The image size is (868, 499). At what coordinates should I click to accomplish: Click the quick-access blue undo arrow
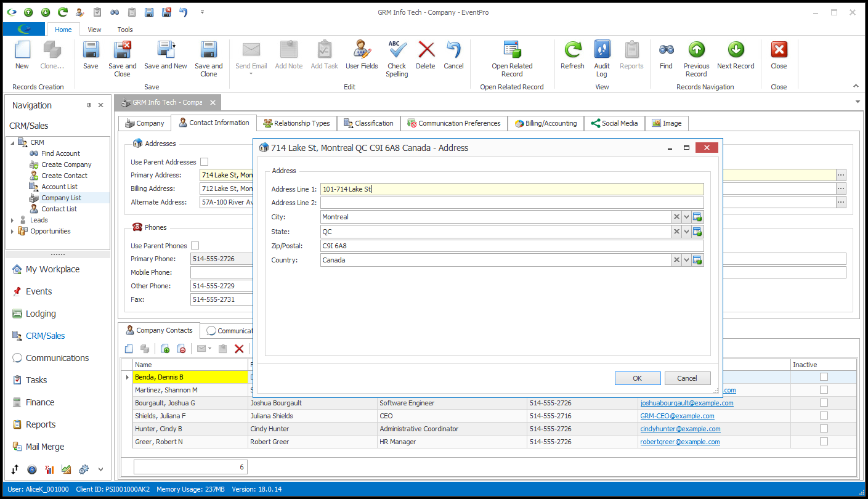pyautogui.click(x=183, y=12)
